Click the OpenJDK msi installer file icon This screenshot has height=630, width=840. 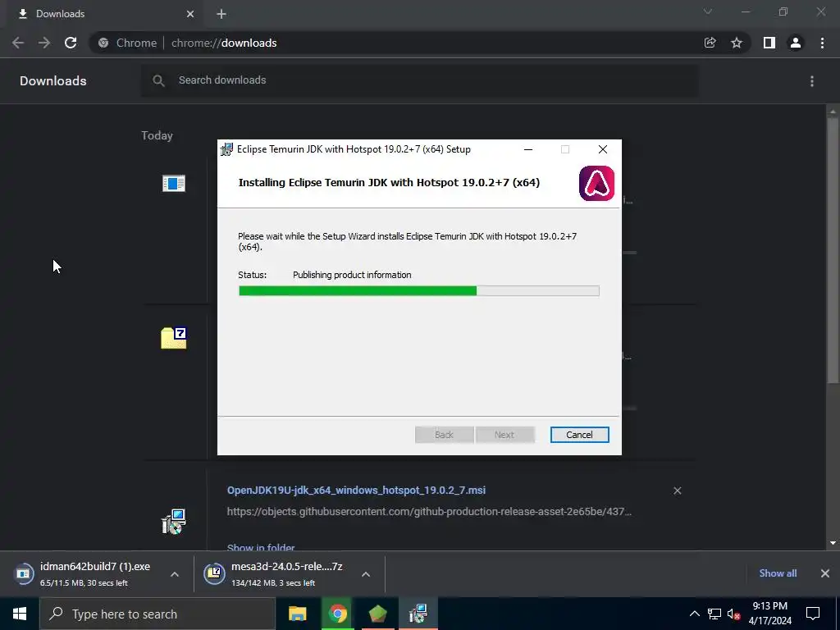click(x=174, y=521)
